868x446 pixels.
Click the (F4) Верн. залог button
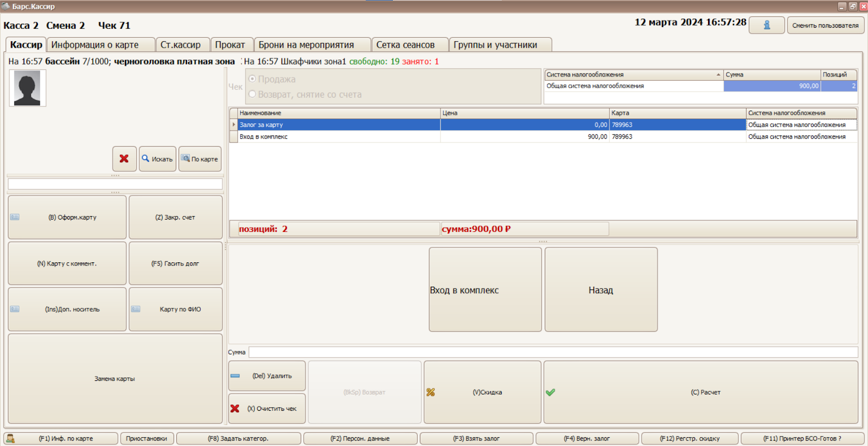[587, 438]
